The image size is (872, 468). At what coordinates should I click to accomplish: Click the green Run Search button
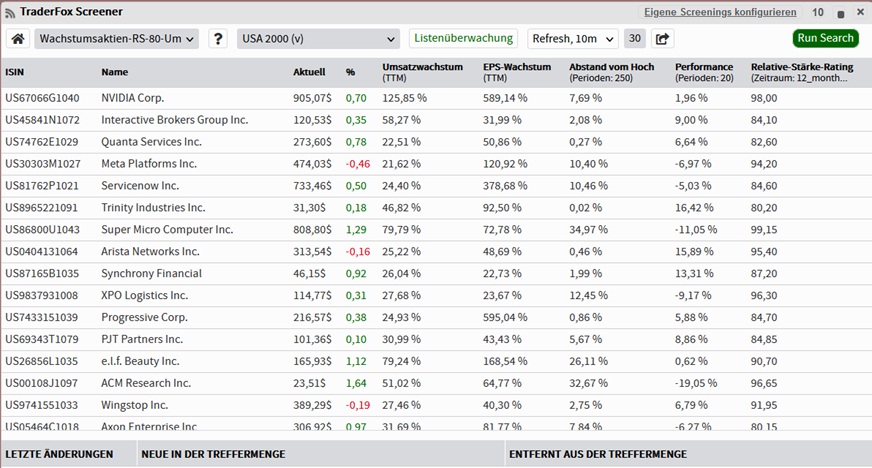click(825, 38)
